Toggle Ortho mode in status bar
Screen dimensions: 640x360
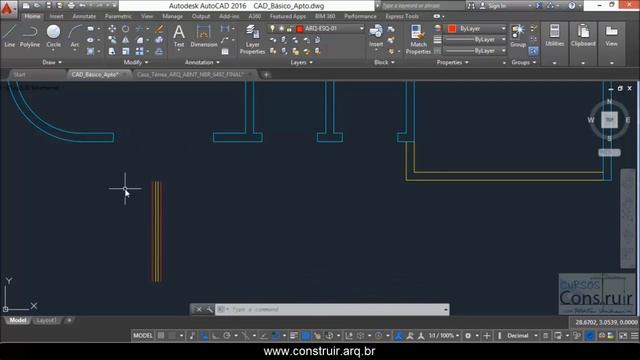tap(216, 336)
